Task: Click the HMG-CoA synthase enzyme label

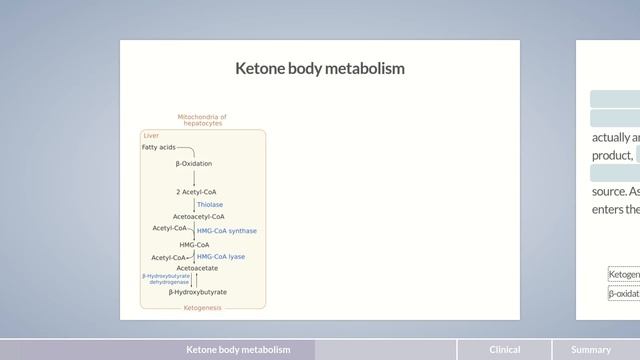Action: point(227,231)
